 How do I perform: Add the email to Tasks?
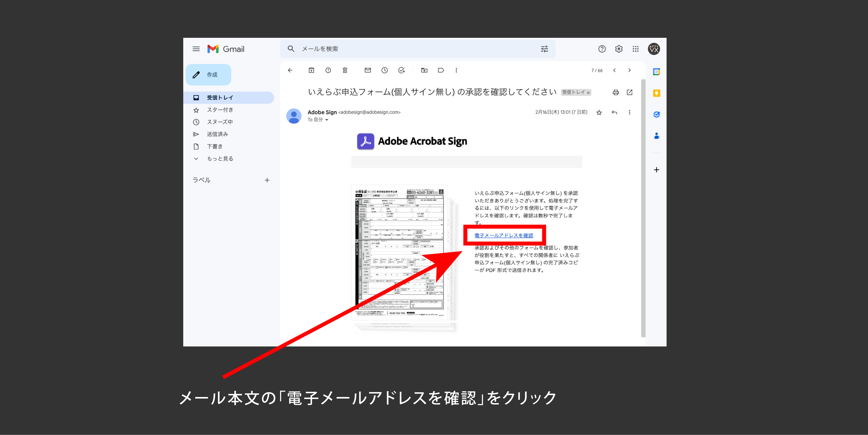tap(401, 70)
